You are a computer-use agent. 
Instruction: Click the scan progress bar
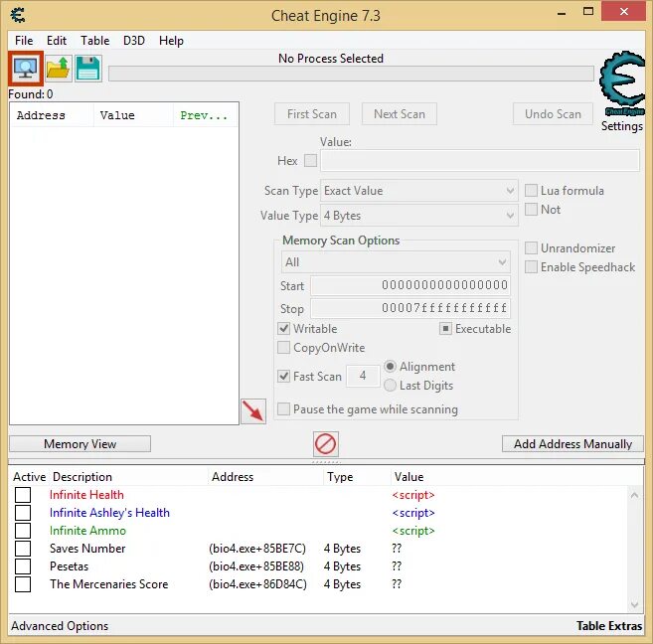tap(351, 74)
